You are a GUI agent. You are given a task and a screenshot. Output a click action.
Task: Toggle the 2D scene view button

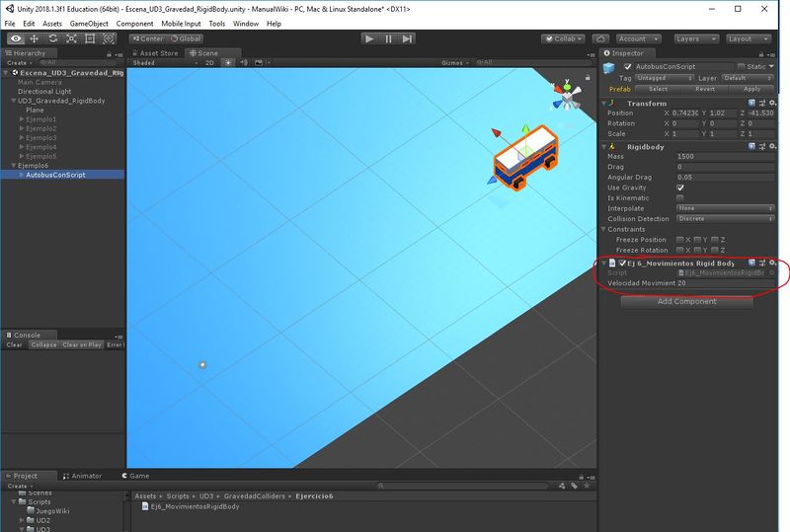pos(209,63)
